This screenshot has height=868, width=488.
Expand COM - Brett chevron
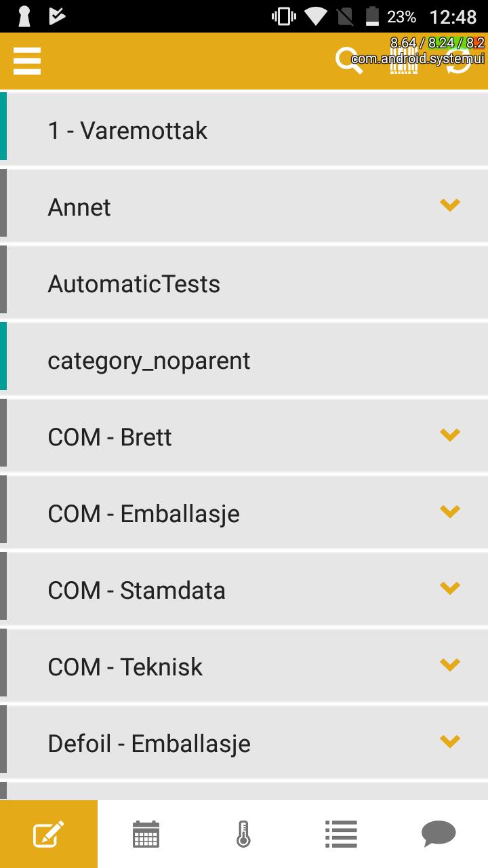point(450,434)
